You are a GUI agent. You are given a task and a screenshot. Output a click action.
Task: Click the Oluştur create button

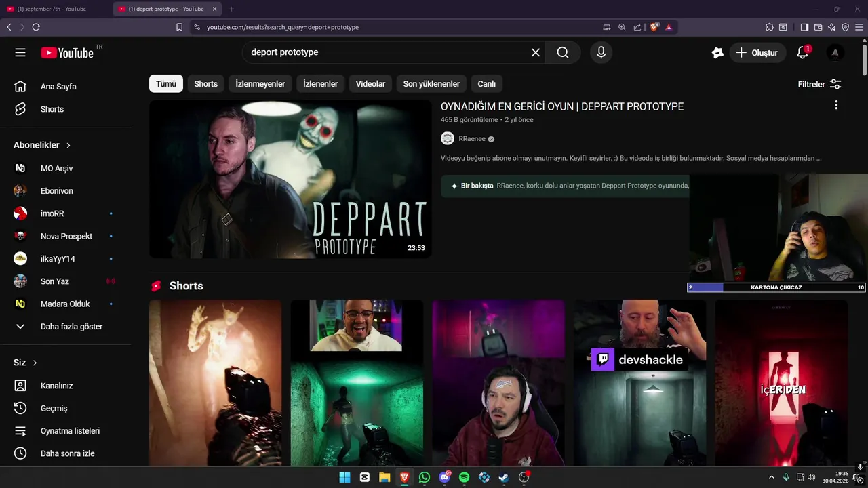click(757, 52)
